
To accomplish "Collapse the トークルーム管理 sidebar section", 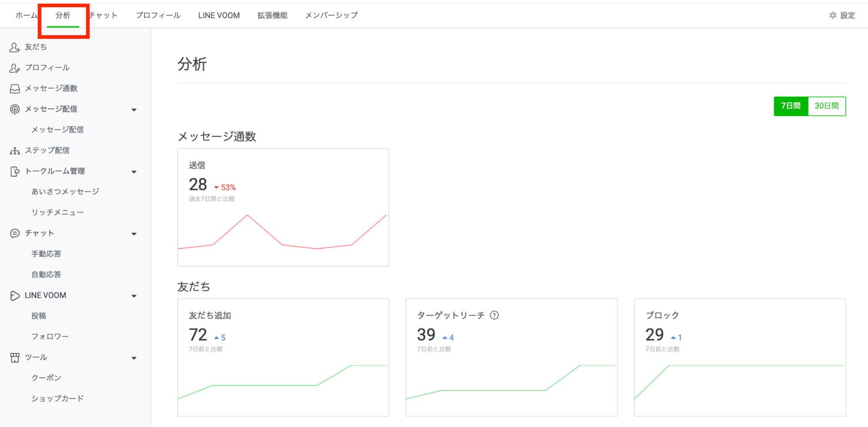I will click(x=134, y=172).
